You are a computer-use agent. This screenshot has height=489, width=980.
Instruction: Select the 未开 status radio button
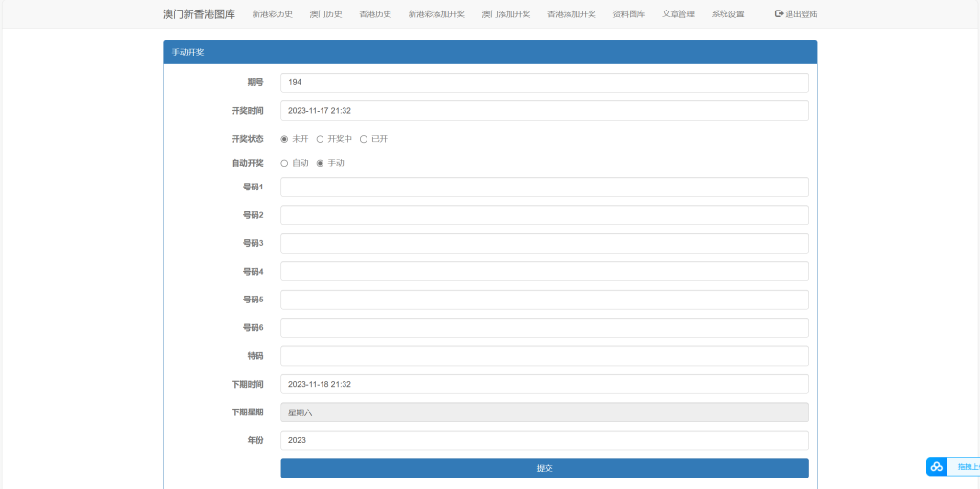pyautogui.click(x=284, y=139)
